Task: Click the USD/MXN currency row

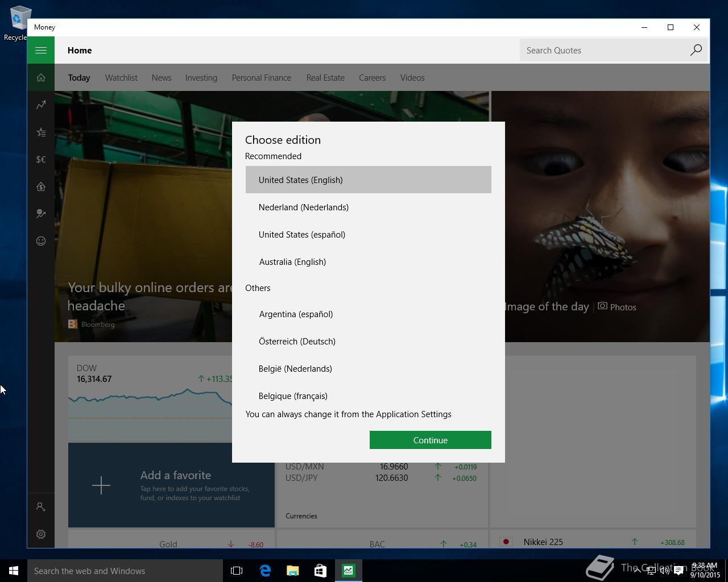Action: (381, 467)
